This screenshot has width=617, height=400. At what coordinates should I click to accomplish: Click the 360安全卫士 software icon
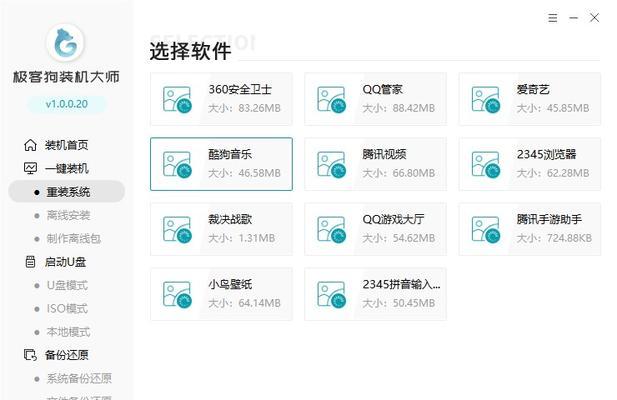177,100
